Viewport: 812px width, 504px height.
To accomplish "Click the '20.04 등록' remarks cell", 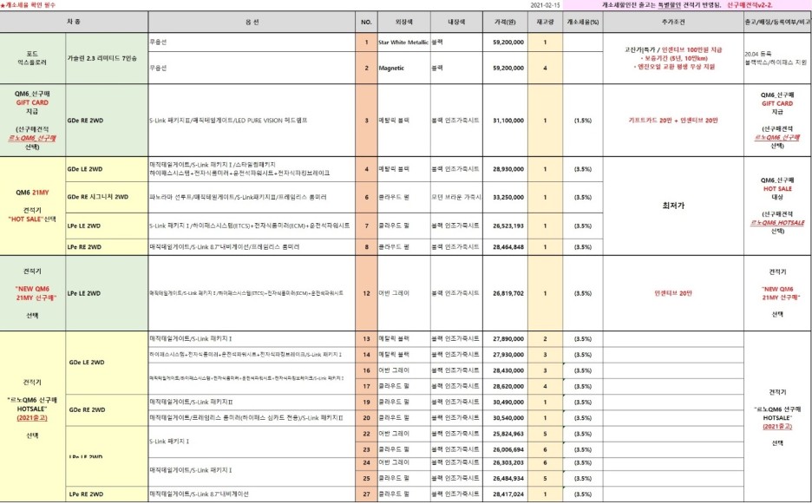I will tap(777, 58).
